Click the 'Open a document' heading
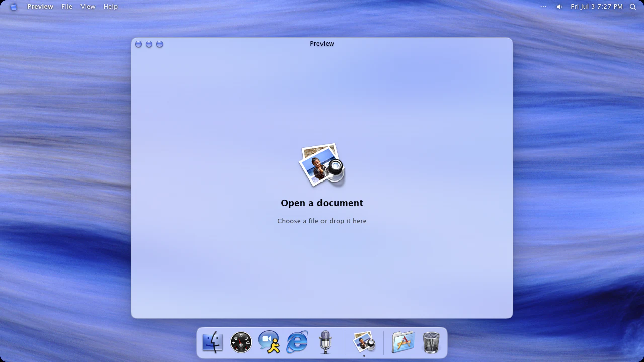The image size is (644, 362). coord(322,203)
